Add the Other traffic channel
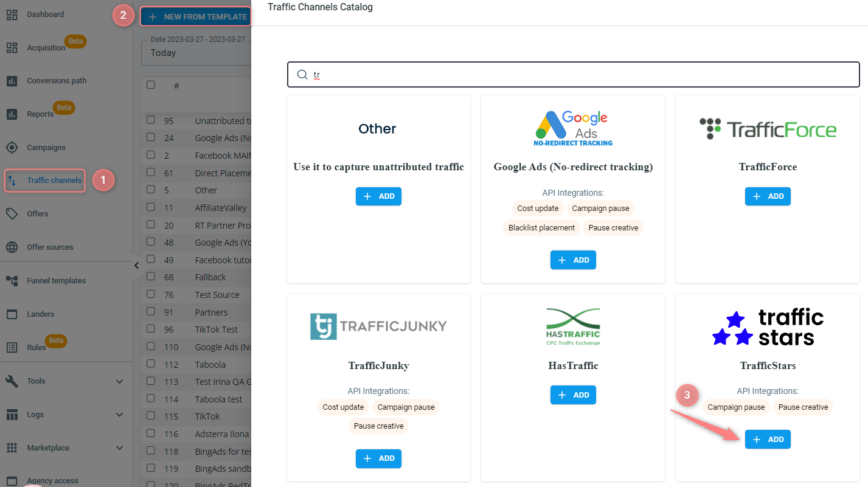The width and height of the screenshot is (868, 487). (x=378, y=196)
